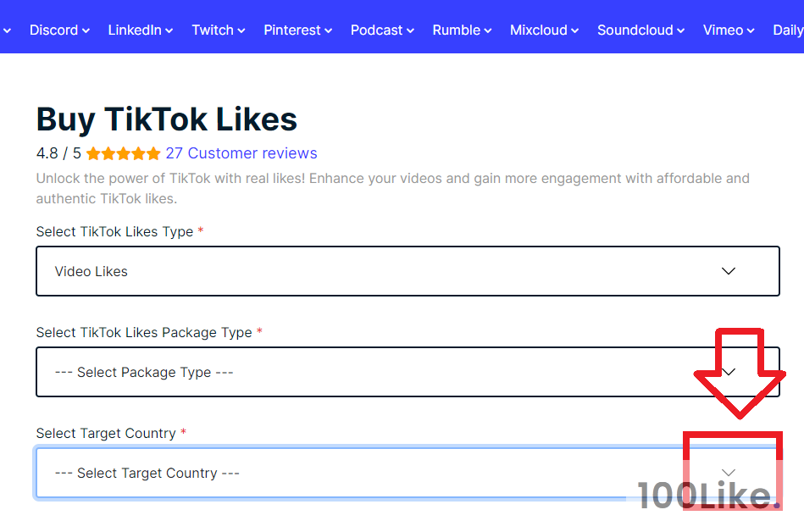Open the Video Likes type dropdown

point(408,271)
